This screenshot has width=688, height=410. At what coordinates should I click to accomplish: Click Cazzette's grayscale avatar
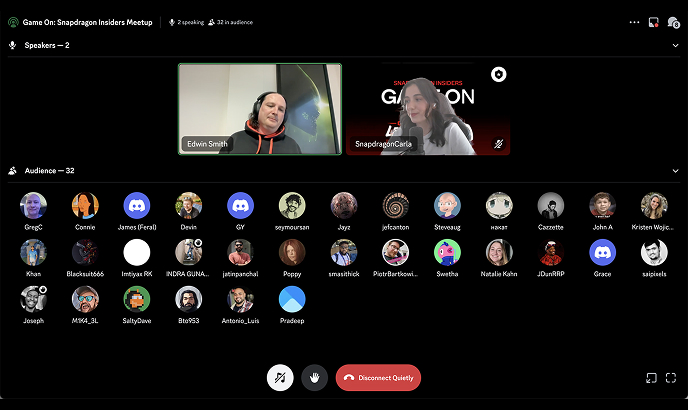pos(551,205)
